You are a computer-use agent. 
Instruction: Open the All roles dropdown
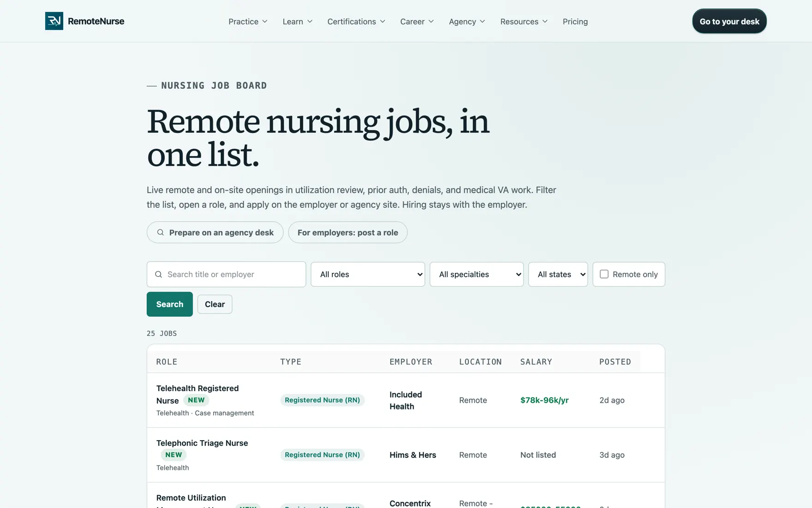click(368, 274)
